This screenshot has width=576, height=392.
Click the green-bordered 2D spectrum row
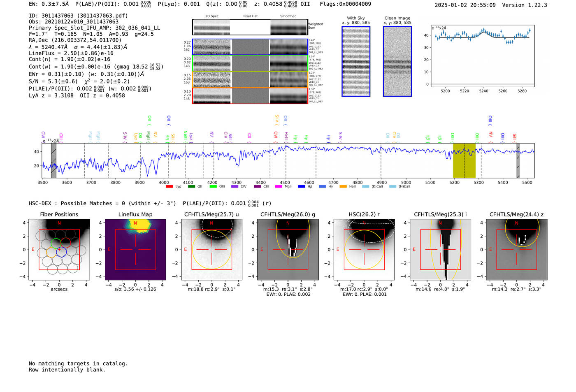pos(250,63)
